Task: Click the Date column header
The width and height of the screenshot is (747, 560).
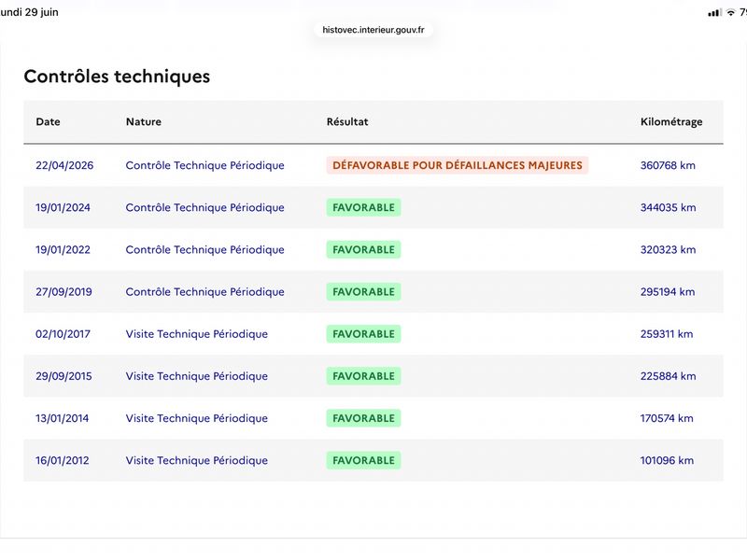Action: (49, 122)
